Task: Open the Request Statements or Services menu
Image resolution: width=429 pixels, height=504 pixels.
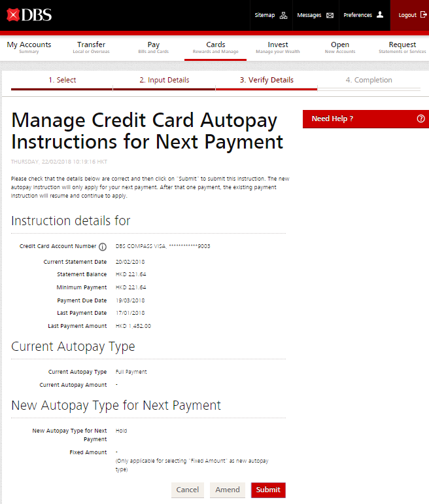Action: click(402, 47)
